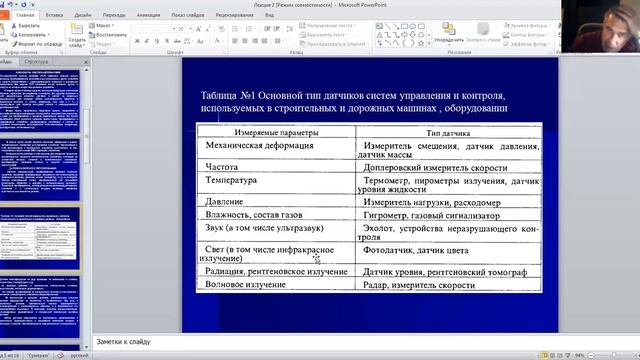The width and height of the screenshot is (640, 360).
Task: Click Undo in the quick access toolbar
Action: tap(11, 5)
